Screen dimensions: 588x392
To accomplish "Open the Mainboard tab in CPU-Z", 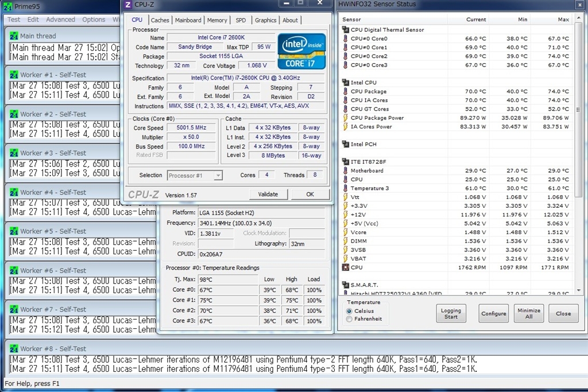I will tap(188, 20).
